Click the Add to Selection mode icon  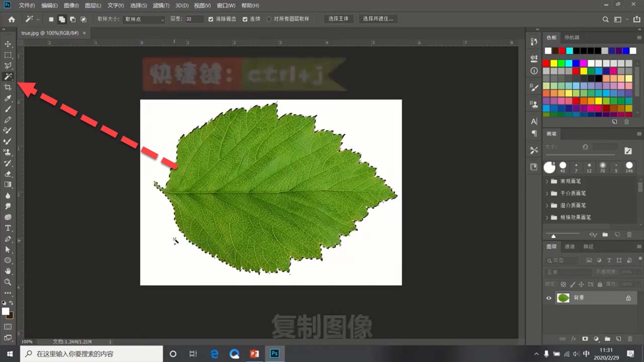tap(62, 19)
